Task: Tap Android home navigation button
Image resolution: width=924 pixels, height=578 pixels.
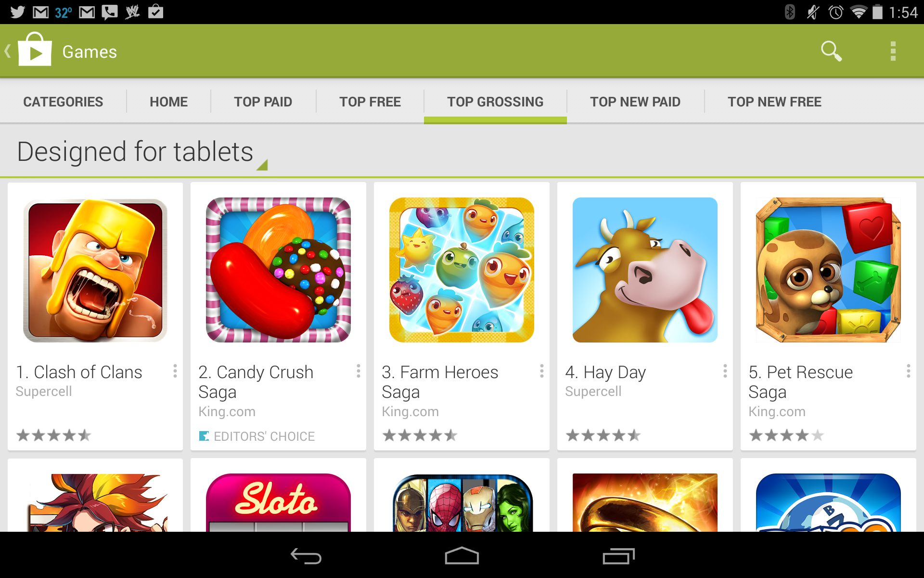Action: click(462, 556)
